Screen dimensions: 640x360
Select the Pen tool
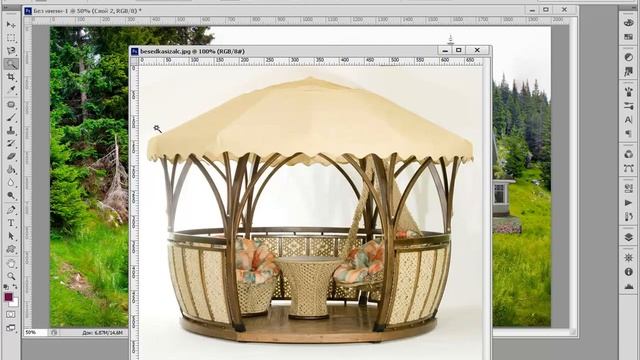point(11,210)
